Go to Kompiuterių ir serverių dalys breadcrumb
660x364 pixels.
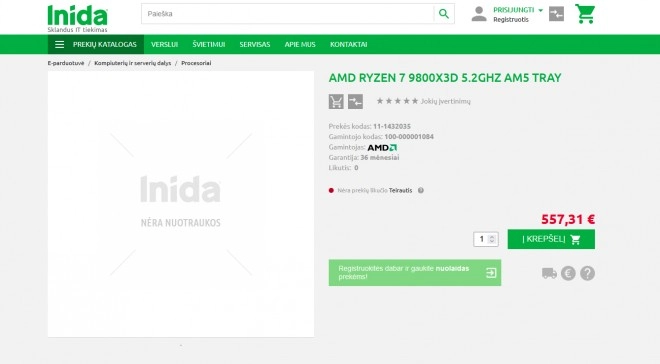tap(133, 63)
